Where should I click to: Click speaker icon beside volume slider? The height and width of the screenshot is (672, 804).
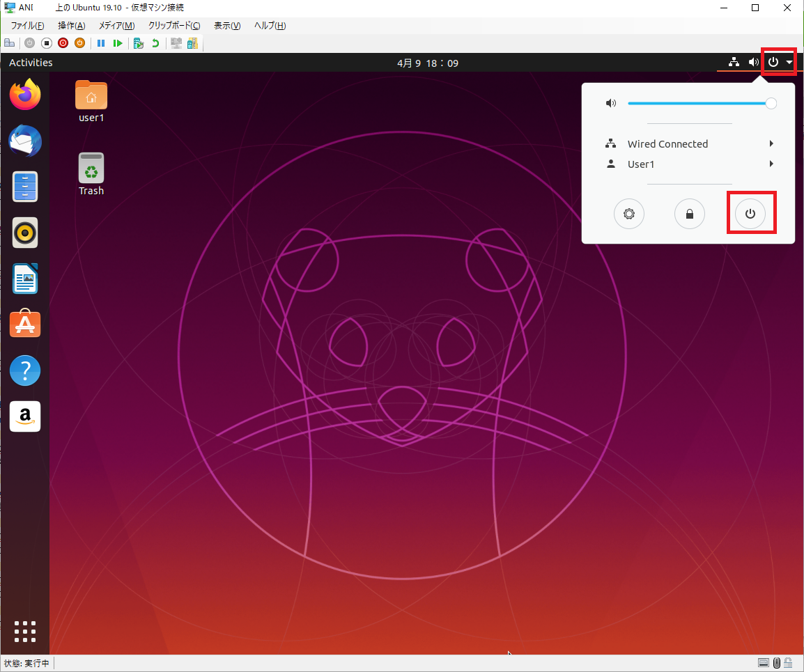pos(611,104)
